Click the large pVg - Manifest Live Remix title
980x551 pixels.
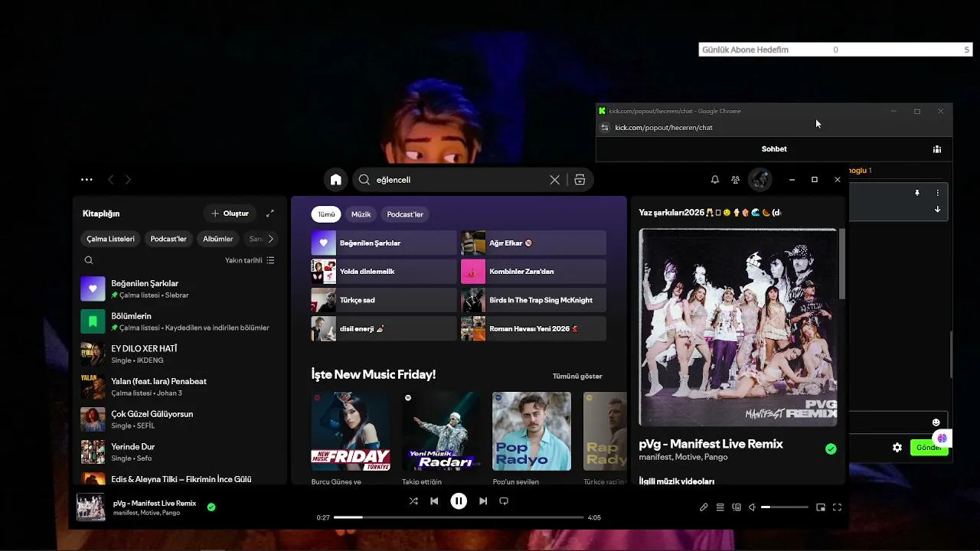[x=711, y=444]
